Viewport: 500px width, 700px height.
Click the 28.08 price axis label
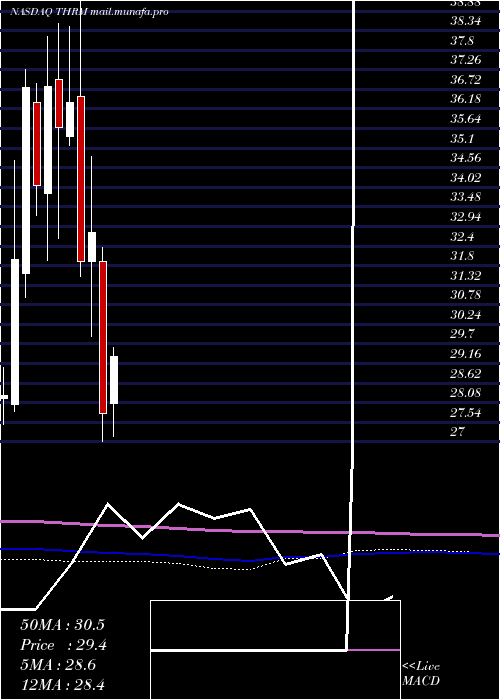coord(466,392)
